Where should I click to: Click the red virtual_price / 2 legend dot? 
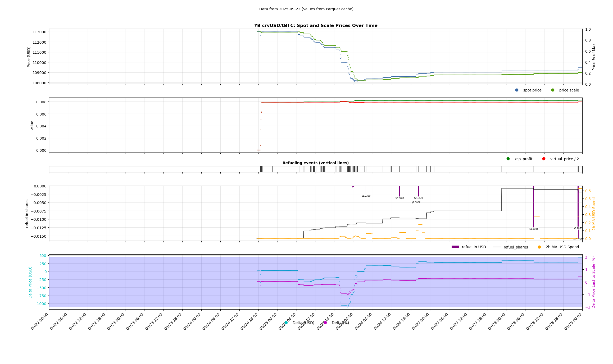[x=544, y=159]
